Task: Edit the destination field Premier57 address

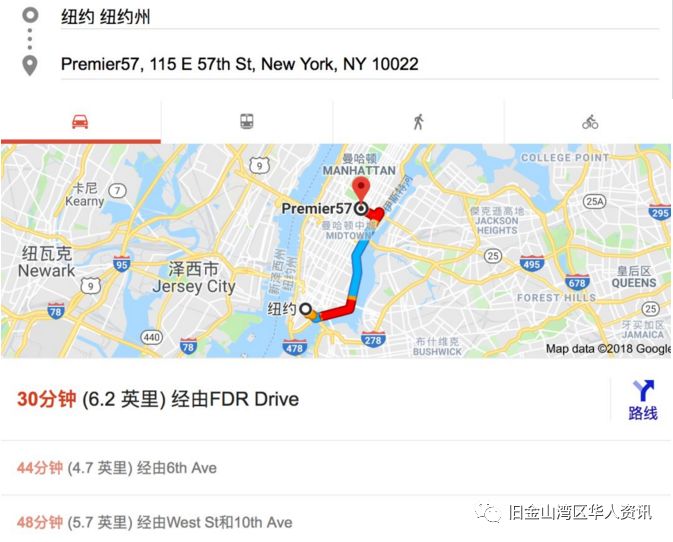Action: tap(360, 64)
